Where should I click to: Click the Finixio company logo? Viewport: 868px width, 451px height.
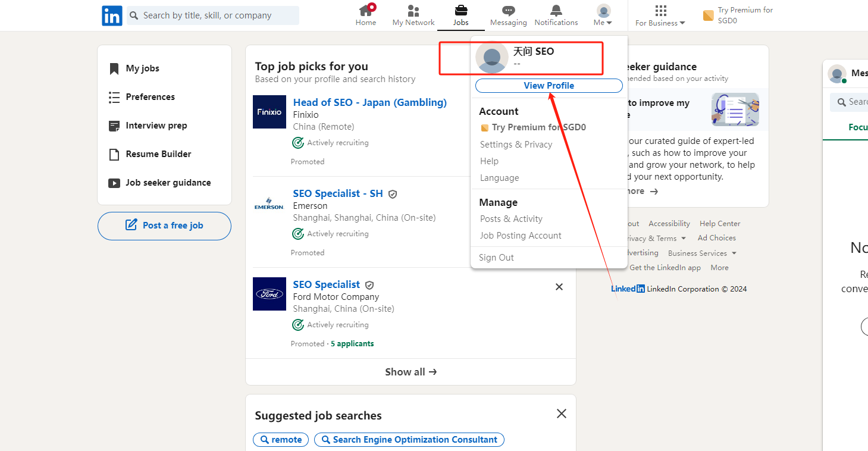pyautogui.click(x=270, y=112)
